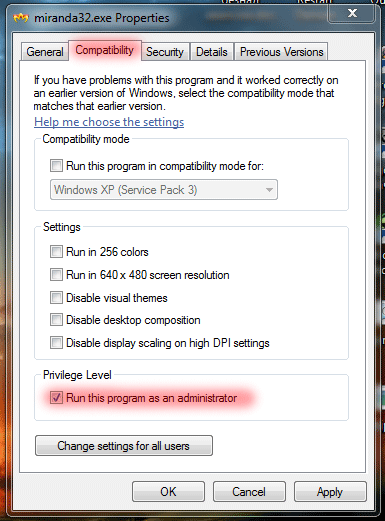Screen dimensions: 385x521
Task: Check Disable display scaling on high DPI
Action: 56,342
